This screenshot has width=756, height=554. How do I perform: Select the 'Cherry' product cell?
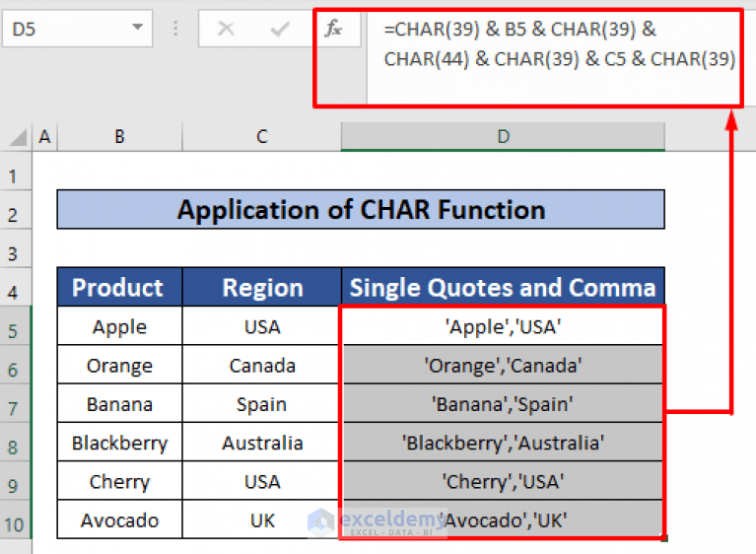click(x=119, y=481)
